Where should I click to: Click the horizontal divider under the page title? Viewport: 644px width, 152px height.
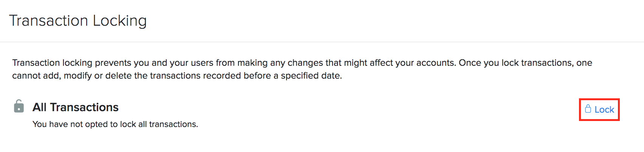pyautogui.click(x=322, y=42)
